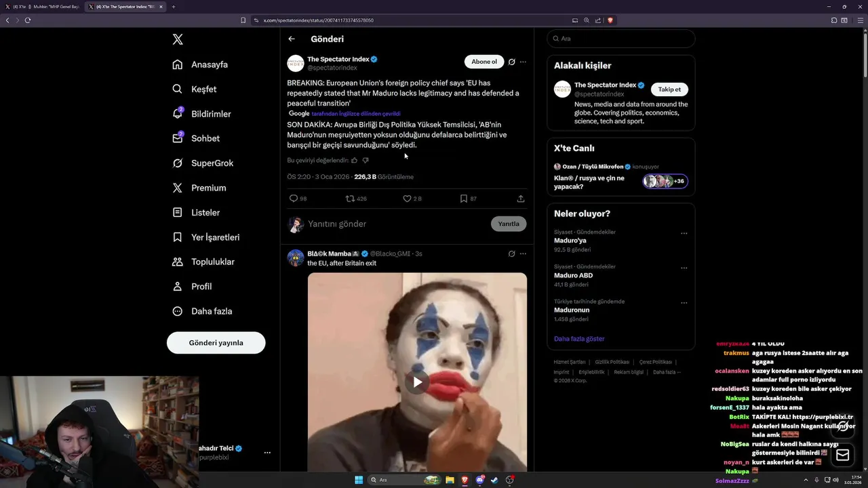Expand Daha fazla menu in the sidebar
868x488 pixels.
click(x=202, y=311)
